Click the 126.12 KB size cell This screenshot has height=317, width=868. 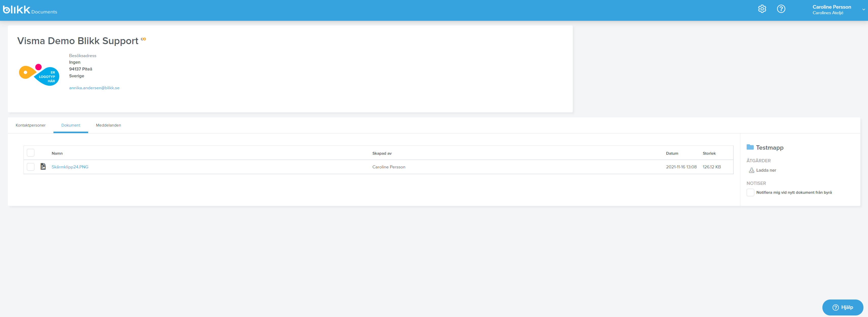tap(712, 167)
